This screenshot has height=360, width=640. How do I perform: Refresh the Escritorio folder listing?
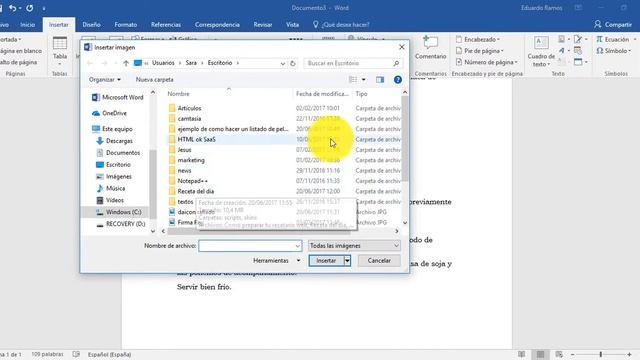click(x=293, y=63)
